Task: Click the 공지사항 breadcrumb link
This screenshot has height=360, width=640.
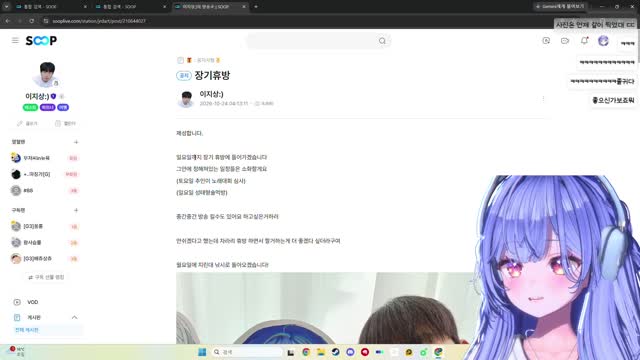Action: coord(206,60)
